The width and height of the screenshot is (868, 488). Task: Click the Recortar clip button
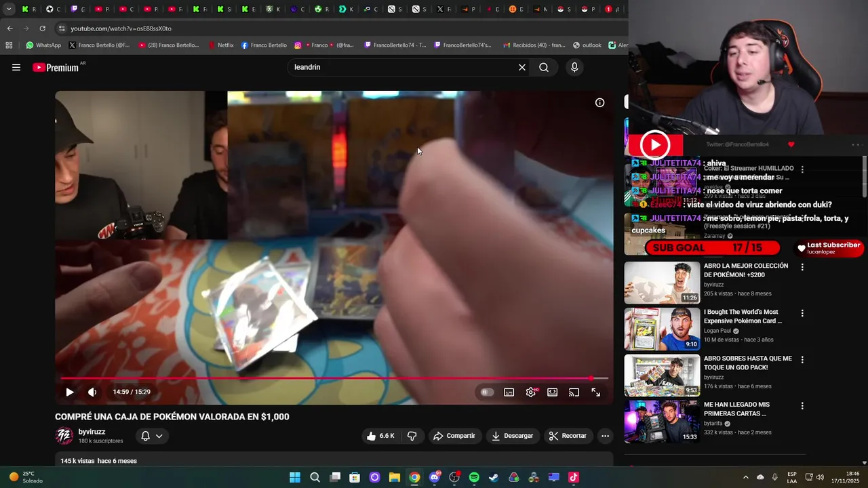tap(568, 436)
